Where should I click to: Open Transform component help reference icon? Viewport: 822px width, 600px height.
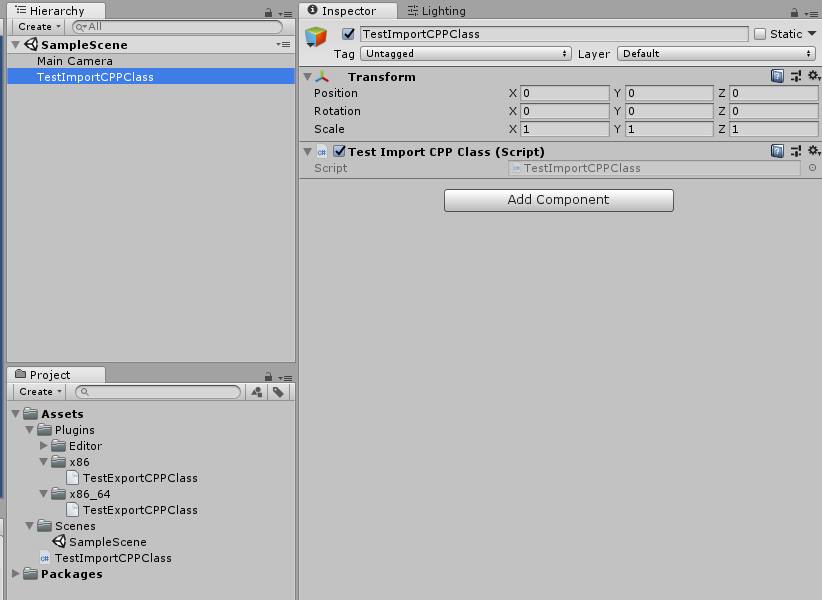[777, 77]
